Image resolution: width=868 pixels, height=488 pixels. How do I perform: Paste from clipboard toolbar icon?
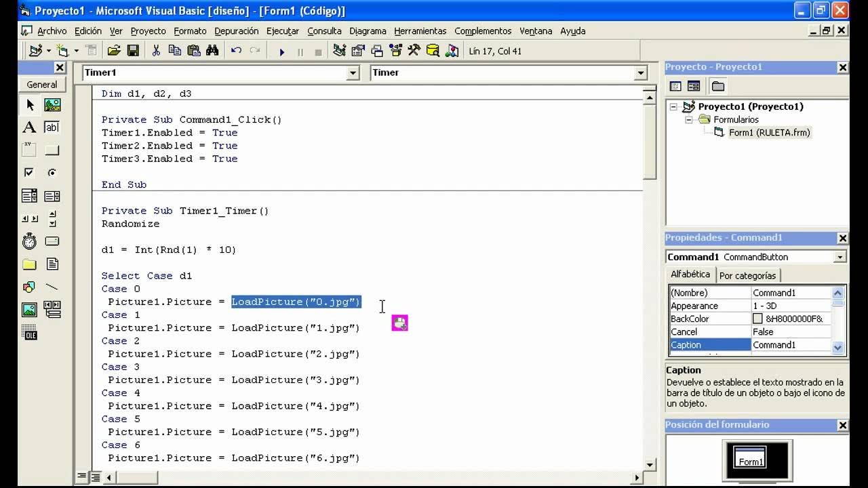click(x=194, y=51)
